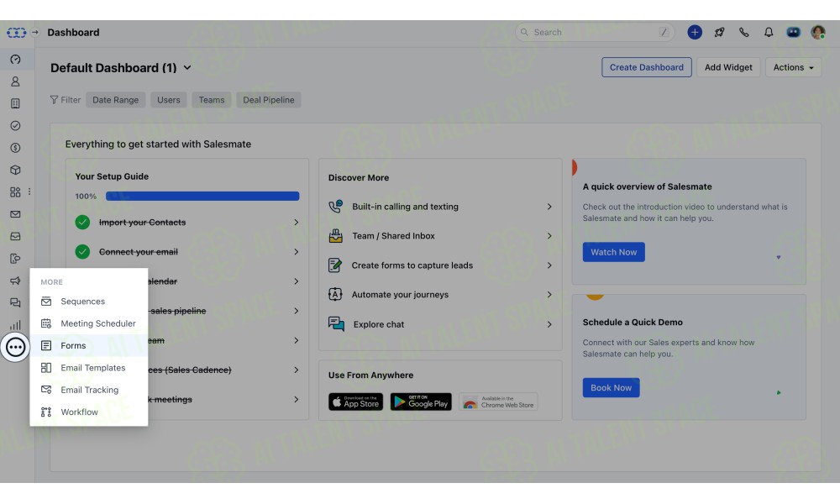Click the blue plus quick-add button

[x=695, y=32]
